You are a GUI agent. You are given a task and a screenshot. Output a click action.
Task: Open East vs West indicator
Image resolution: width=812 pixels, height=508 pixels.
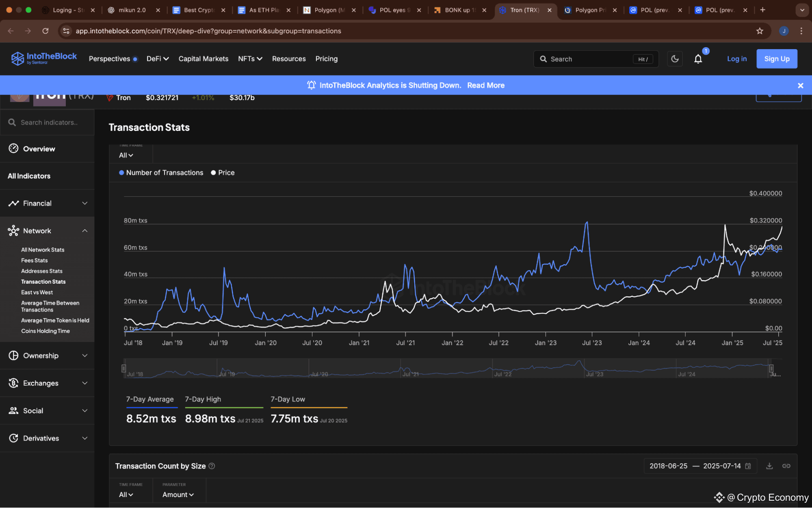tap(37, 292)
